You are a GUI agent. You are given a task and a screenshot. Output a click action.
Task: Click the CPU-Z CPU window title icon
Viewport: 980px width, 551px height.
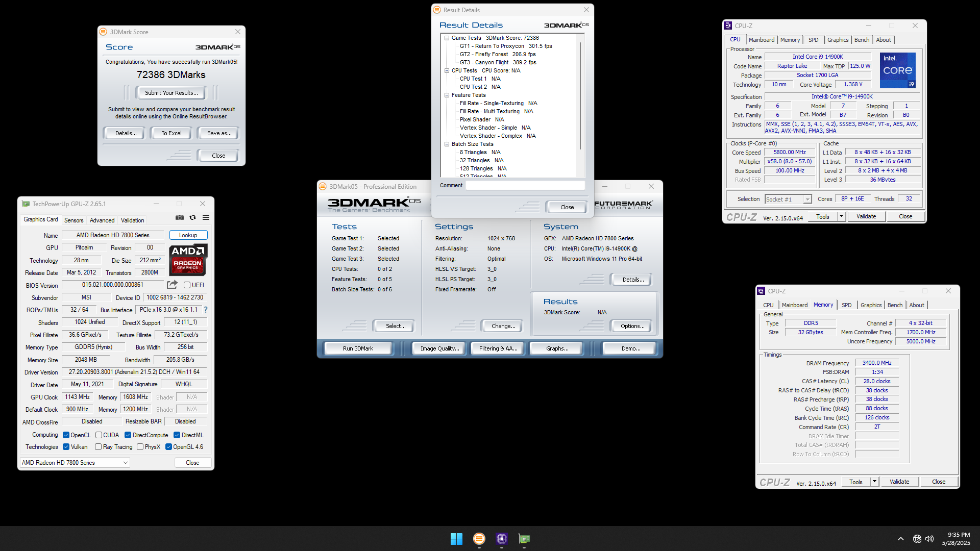pos(728,26)
